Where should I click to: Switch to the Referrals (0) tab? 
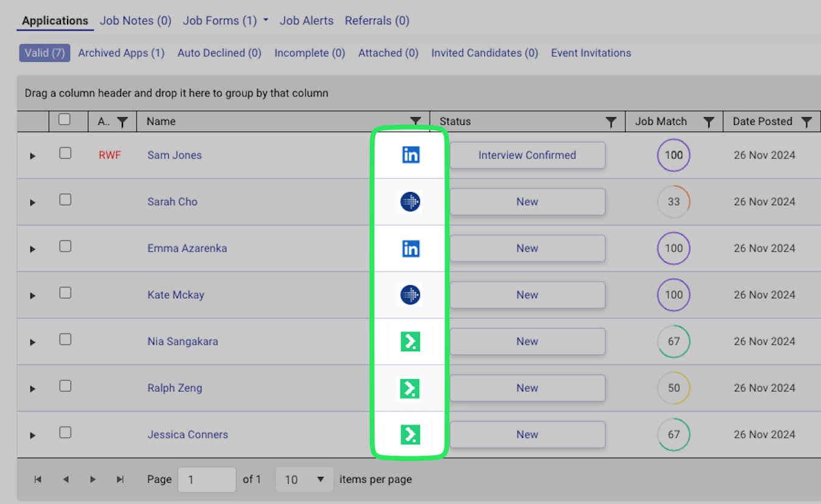[377, 21]
